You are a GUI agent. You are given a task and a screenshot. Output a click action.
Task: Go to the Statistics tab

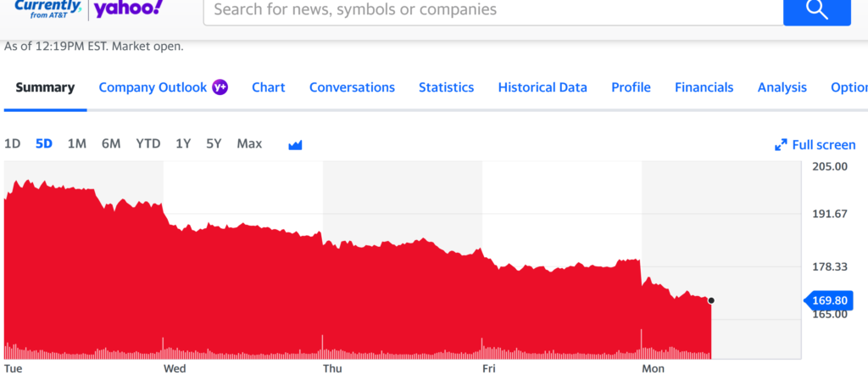pyautogui.click(x=446, y=87)
